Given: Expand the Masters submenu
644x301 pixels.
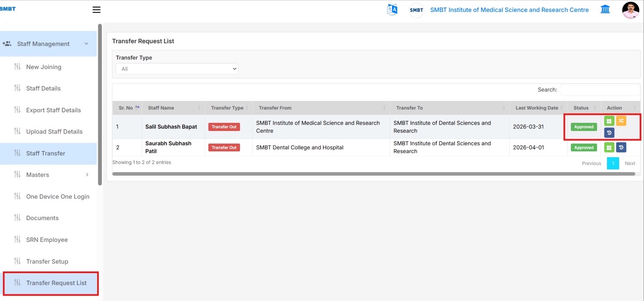Looking at the screenshot, I should click(48, 175).
